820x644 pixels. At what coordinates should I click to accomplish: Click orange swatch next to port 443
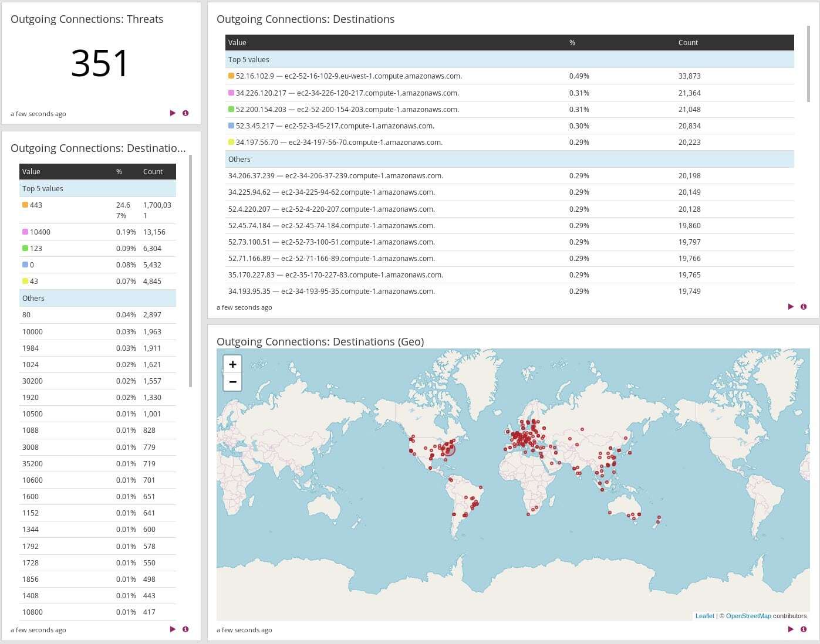tap(25, 205)
